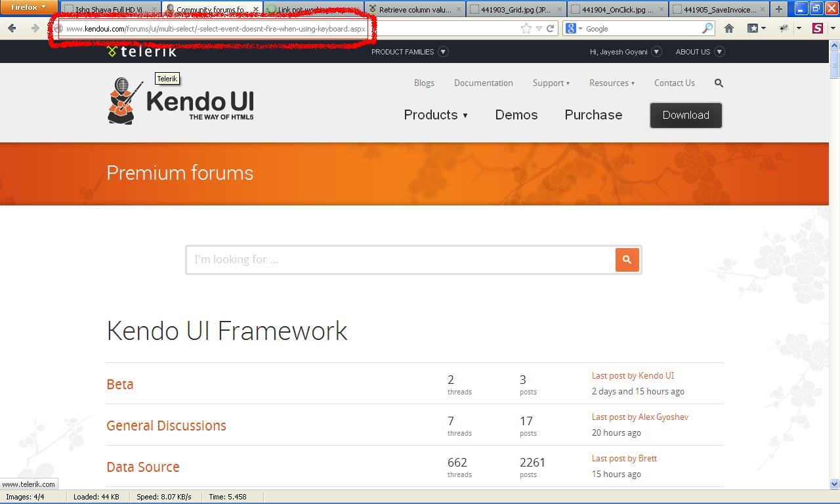Open the Last post by Brett link

[624, 458]
